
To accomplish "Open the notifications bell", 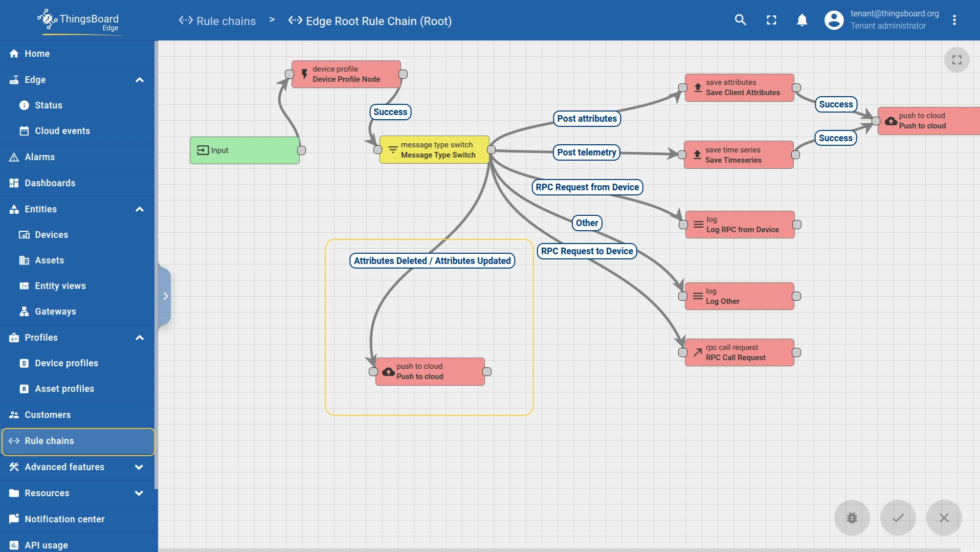I will tap(802, 20).
